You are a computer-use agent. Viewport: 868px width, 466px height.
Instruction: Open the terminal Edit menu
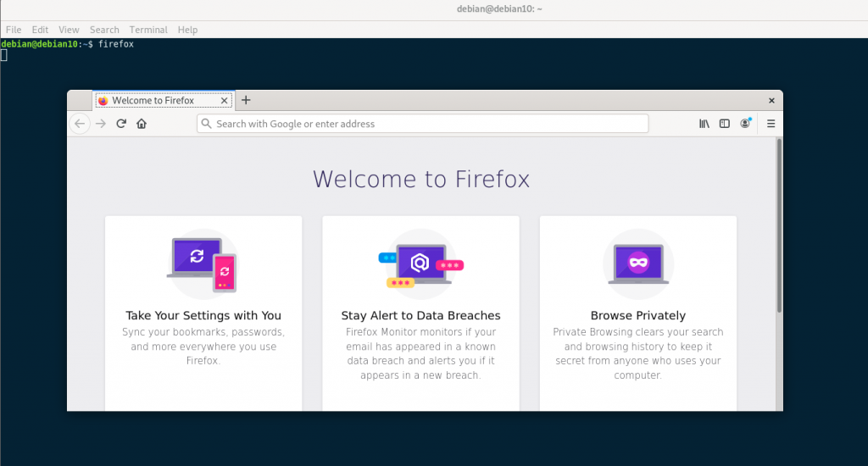click(x=40, y=30)
